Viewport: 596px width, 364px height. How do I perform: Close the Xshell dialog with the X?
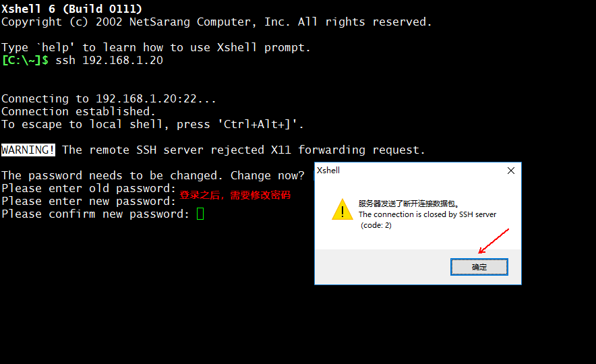click(x=510, y=171)
